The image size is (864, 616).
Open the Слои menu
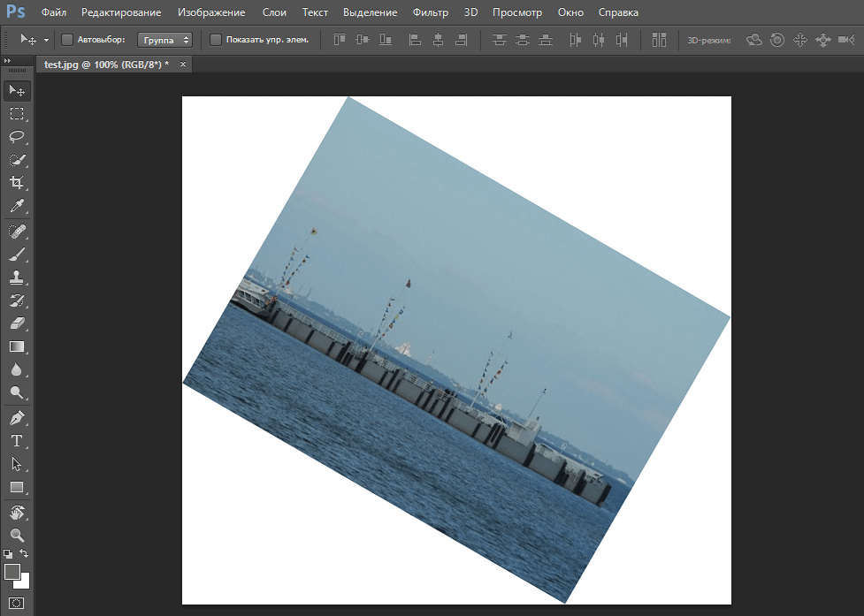(x=274, y=12)
